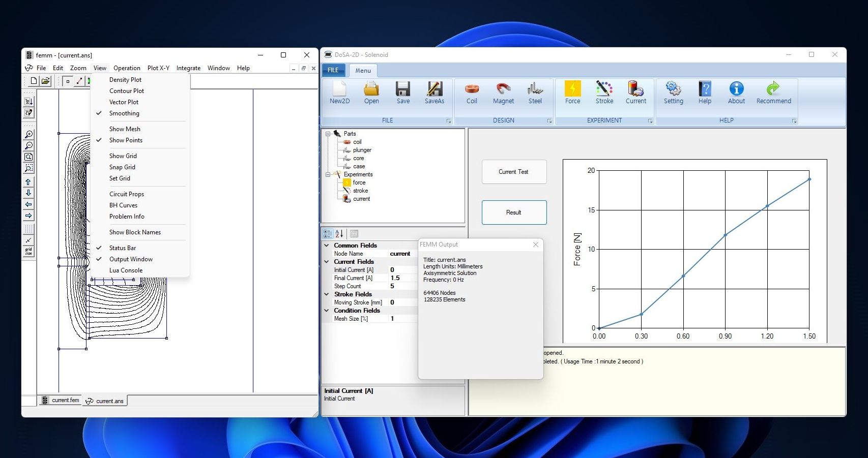Image resolution: width=868 pixels, height=458 pixels.
Task: Open Contour Plot from View menu
Action: click(x=140, y=91)
